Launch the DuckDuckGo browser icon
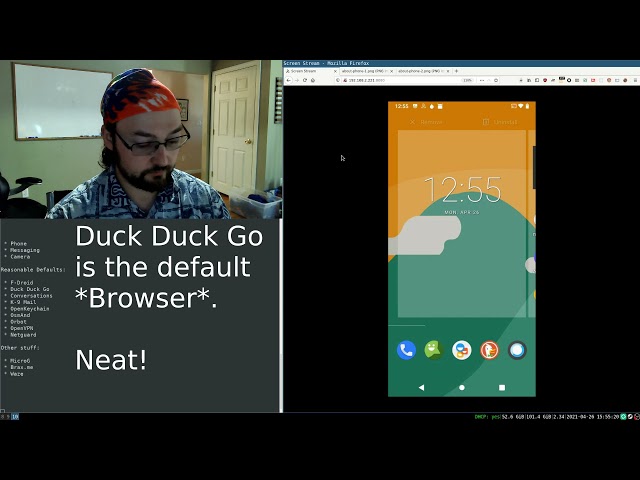 pos(489,350)
